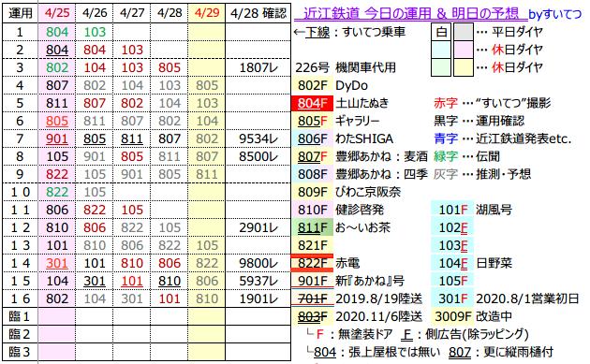Viewport: 590px width, 364px height.
Task: Click the 青字 legend label
Action: click(x=446, y=138)
